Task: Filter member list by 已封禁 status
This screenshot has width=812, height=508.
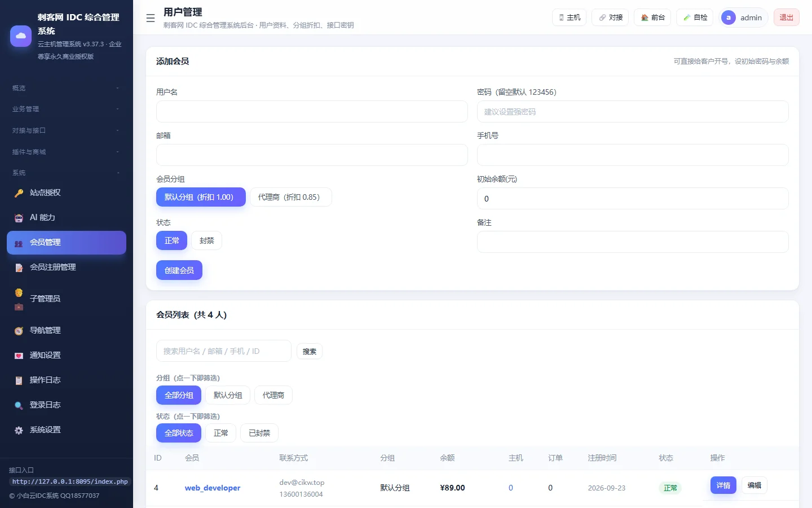Action: tap(259, 433)
